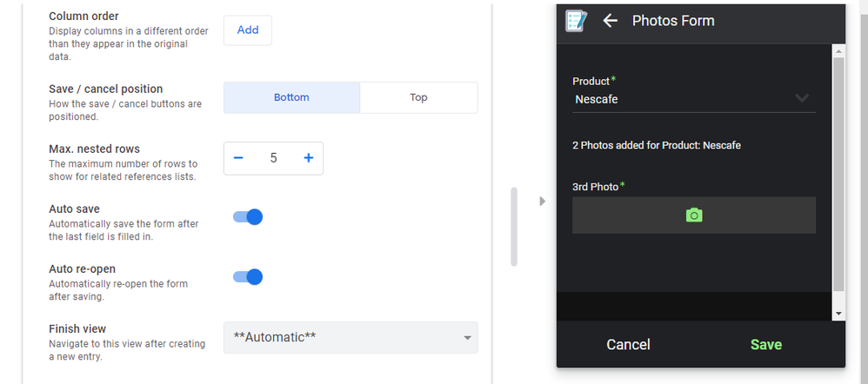Tap the green camera icon for 3rd Photo
Image resolution: width=868 pixels, height=384 pixels.
click(694, 215)
